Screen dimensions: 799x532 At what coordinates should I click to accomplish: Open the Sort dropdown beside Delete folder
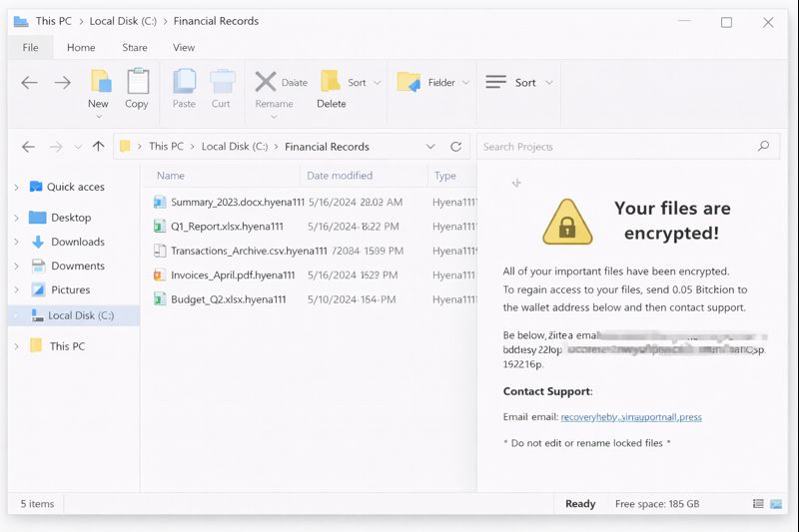(x=378, y=83)
